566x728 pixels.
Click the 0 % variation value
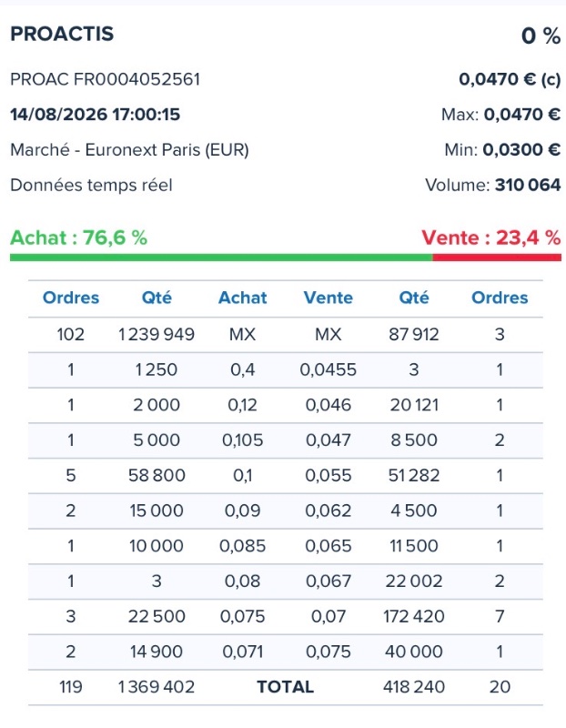pos(541,35)
